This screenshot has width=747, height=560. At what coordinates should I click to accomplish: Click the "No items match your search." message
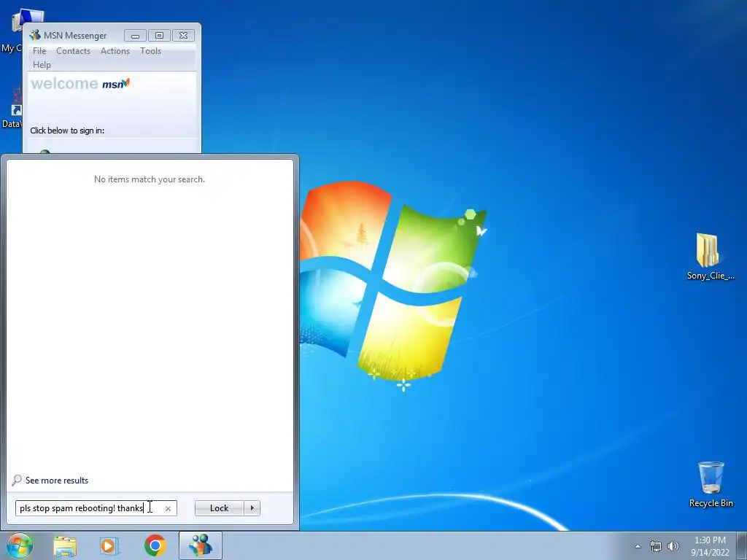click(149, 179)
